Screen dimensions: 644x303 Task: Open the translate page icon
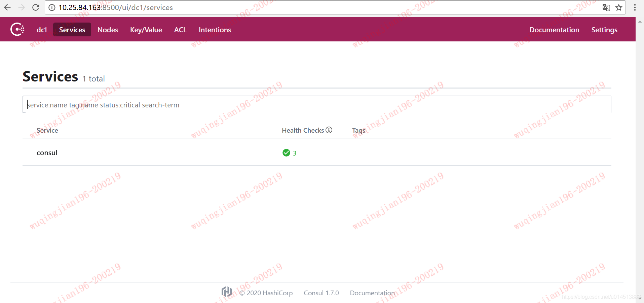pos(606,7)
